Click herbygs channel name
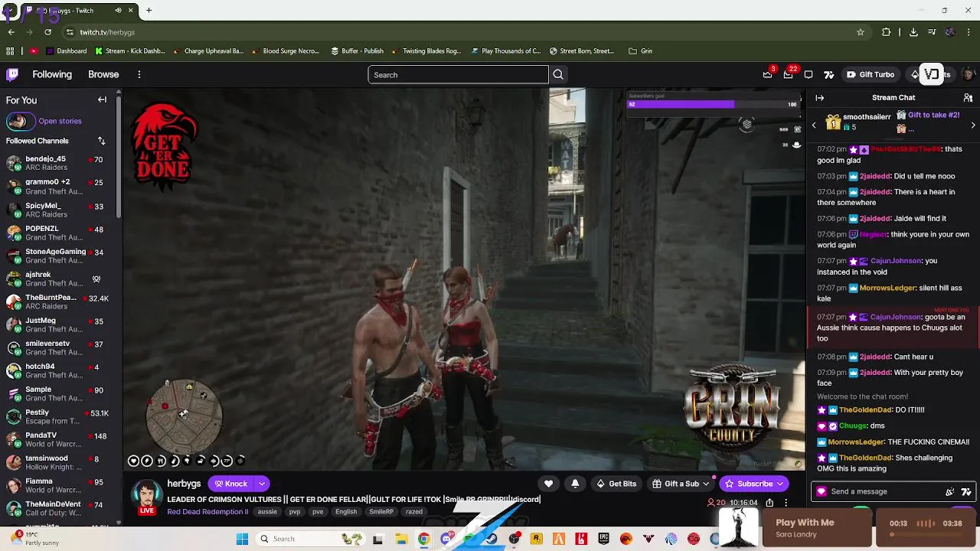Viewport: 980px width, 551px height. pos(184,484)
